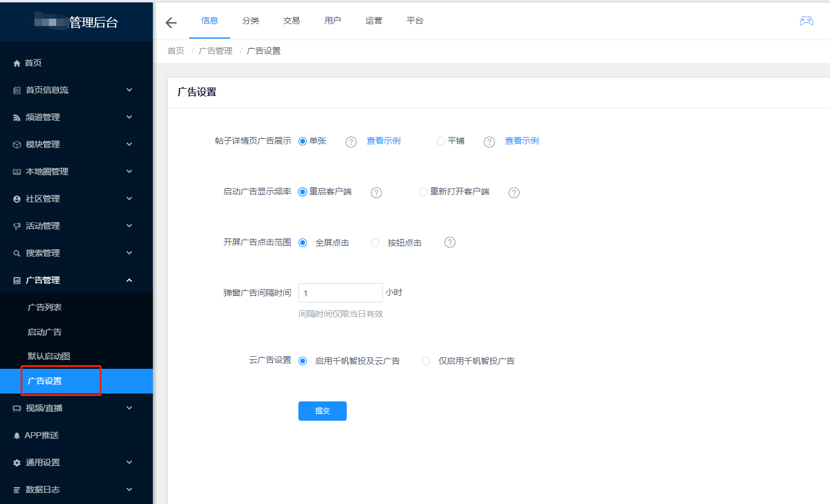Screen dimensions: 830x504
Task: Expand the 数据日志 menu chevron
Action: 129,490
